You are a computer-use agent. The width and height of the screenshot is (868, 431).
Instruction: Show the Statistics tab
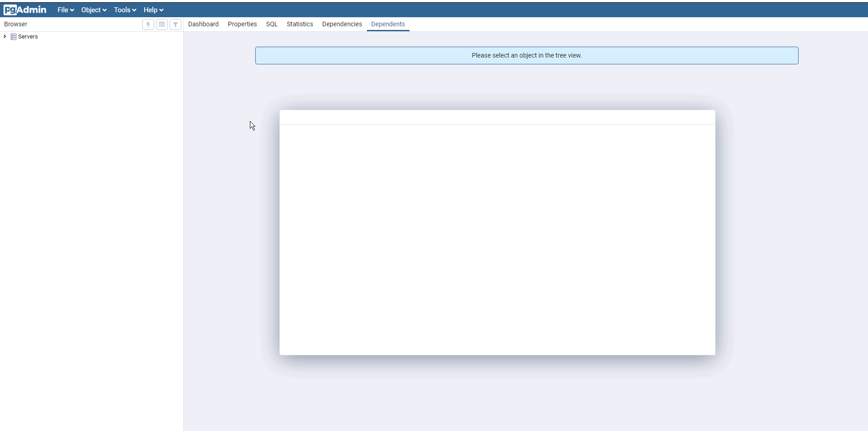coord(300,24)
